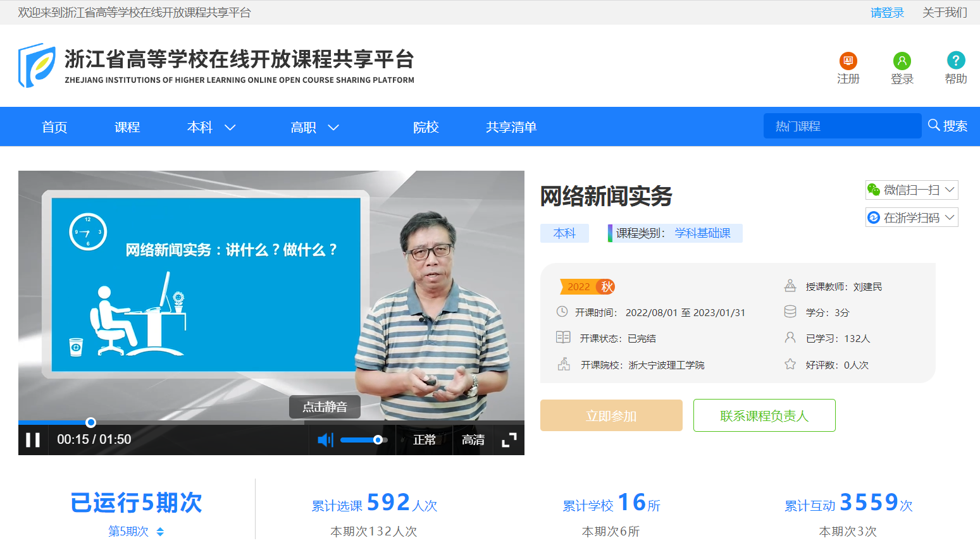Screen dimensions: 980x550
Task: Go to the 院校 navigation tab
Action: tap(426, 128)
